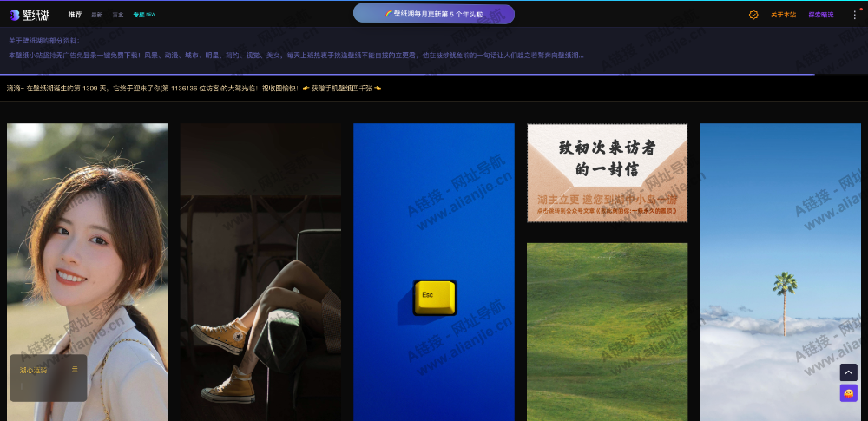Click the 湖心 widget title text
This screenshot has width=868, height=421.
click(x=34, y=370)
